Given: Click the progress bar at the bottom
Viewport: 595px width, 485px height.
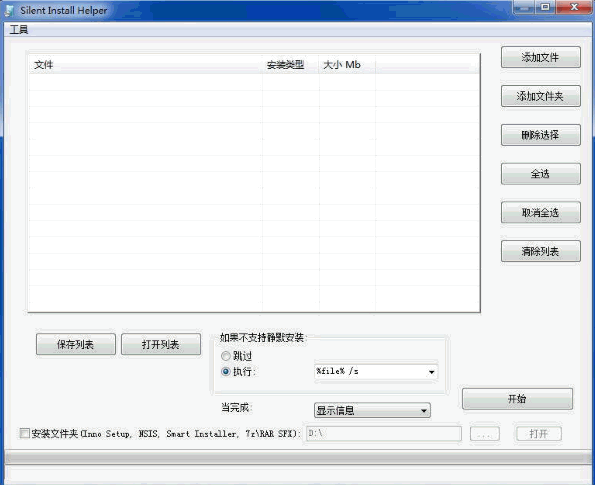Looking at the screenshot, I should (298, 458).
